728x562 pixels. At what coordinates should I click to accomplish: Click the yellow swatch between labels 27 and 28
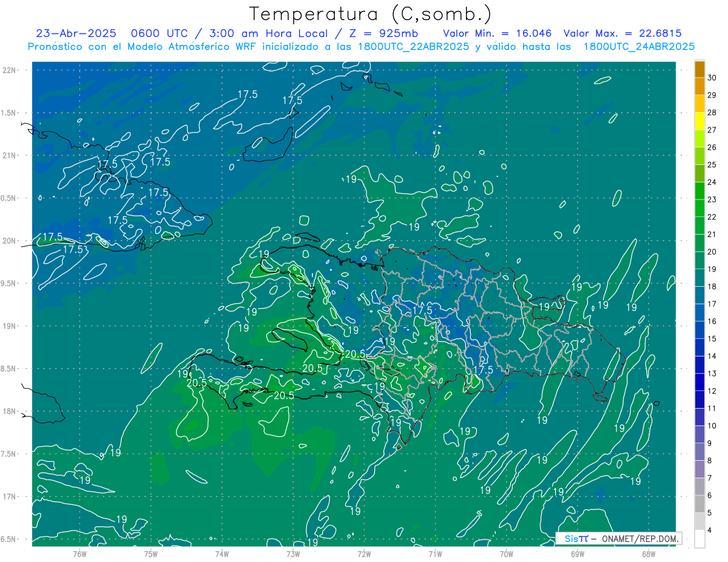[x=699, y=121]
